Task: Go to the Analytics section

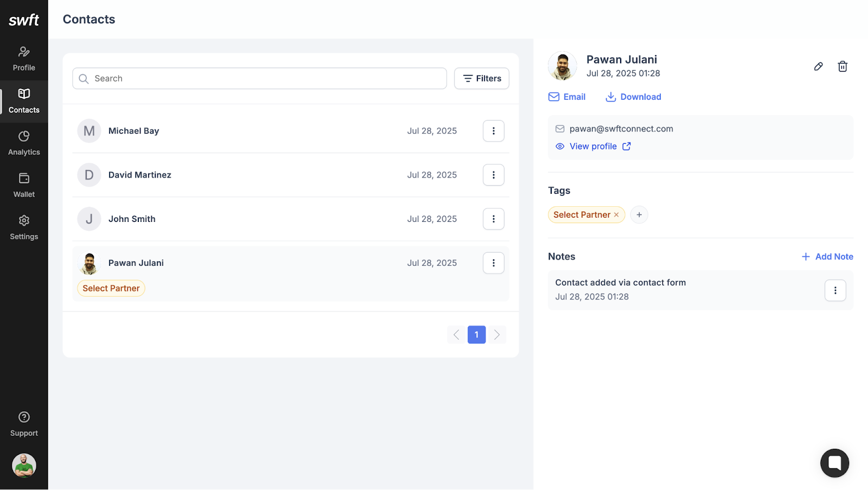Action: pos(24,143)
